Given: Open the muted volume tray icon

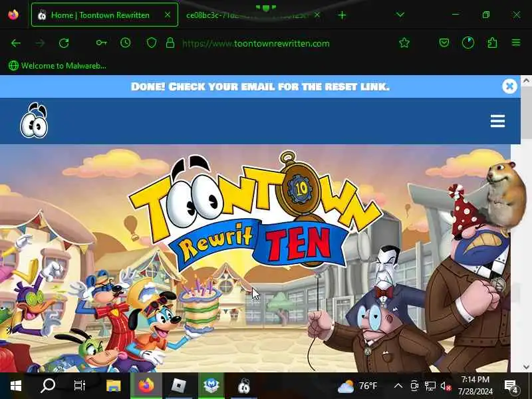Looking at the screenshot, I should click(446, 386).
